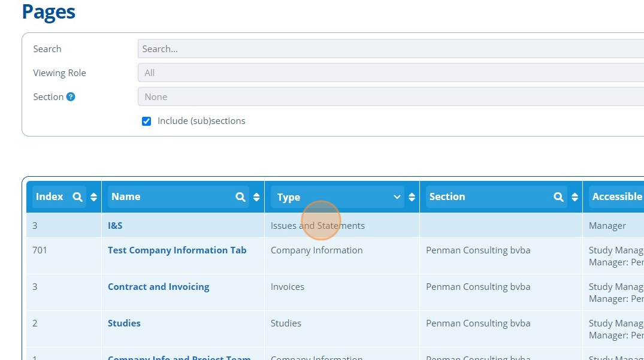This screenshot has width=644, height=360.
Task: Sort the table by Name column
Action: pos(256,197)
